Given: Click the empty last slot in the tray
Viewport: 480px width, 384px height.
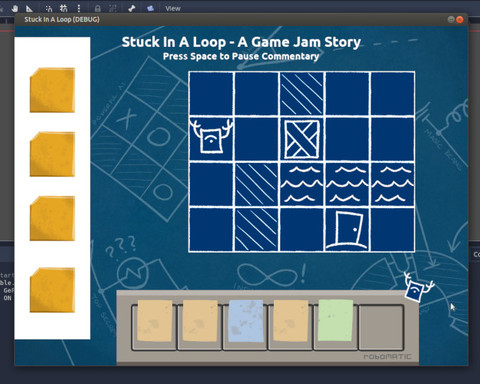Looking at the screenshot, I should [x=381, y=327].
